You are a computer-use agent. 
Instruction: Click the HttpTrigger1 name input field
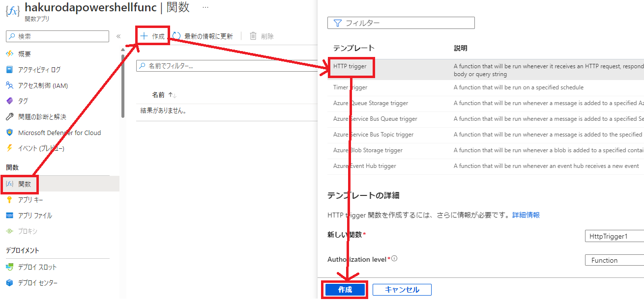point(614,236)
